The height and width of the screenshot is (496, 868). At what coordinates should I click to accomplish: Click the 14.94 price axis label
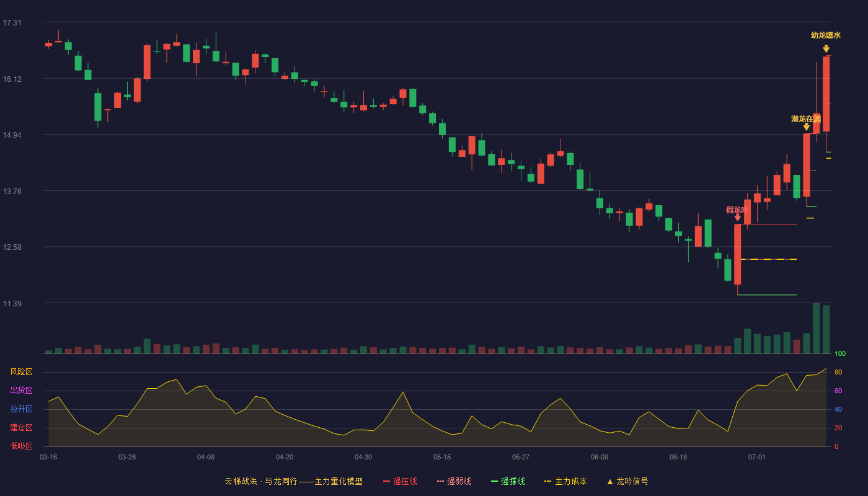[x=12, y=135]
